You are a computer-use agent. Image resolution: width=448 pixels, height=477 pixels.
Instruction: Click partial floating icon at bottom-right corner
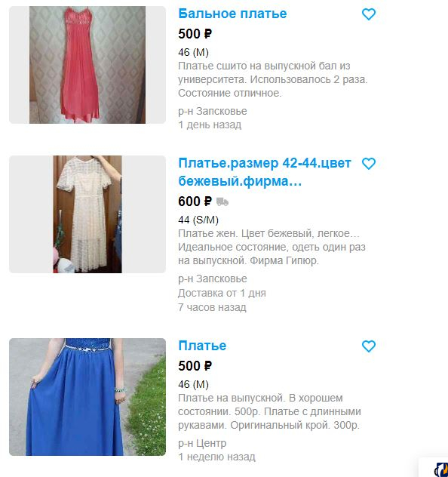[441, 469]
